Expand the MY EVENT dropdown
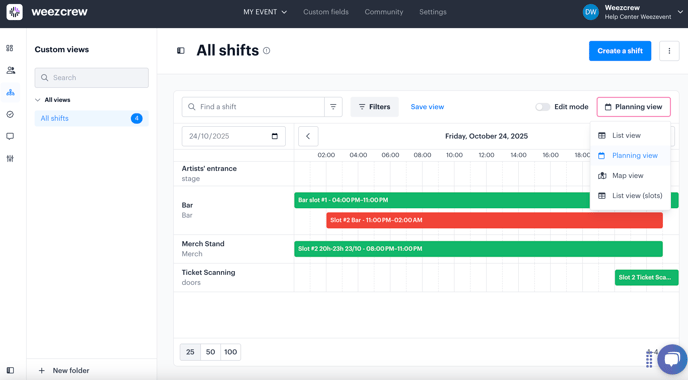Screen dimensions: 688x380 [265, 12]
